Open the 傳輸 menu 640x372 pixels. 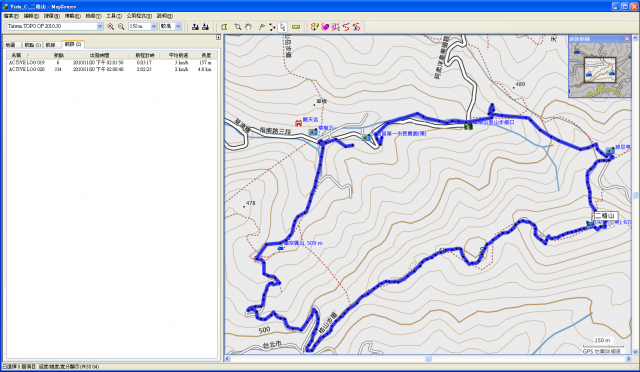[72, 16]
